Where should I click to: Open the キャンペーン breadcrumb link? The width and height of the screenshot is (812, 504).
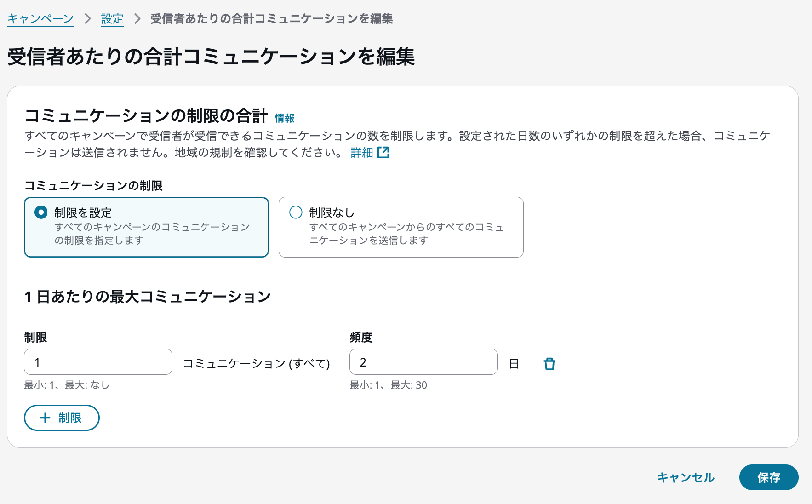(x=40, y=19)
